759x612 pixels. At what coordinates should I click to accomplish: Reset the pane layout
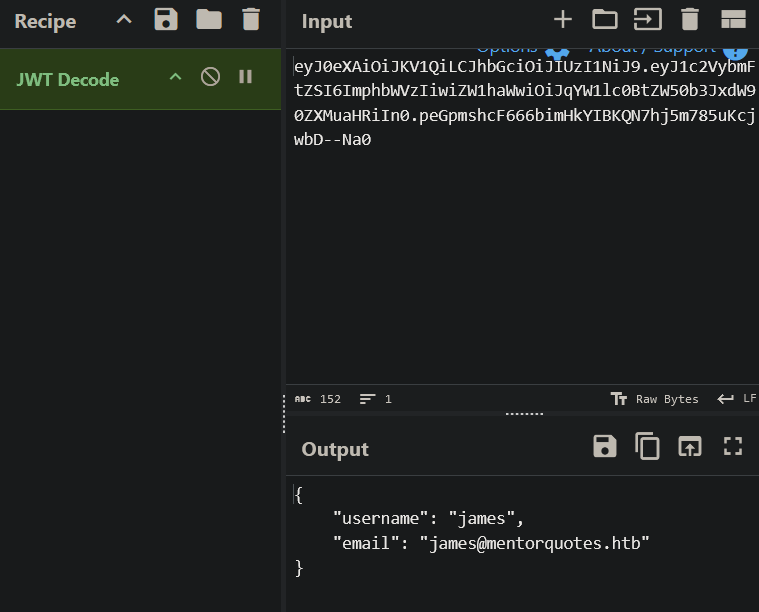click(733, 20)
